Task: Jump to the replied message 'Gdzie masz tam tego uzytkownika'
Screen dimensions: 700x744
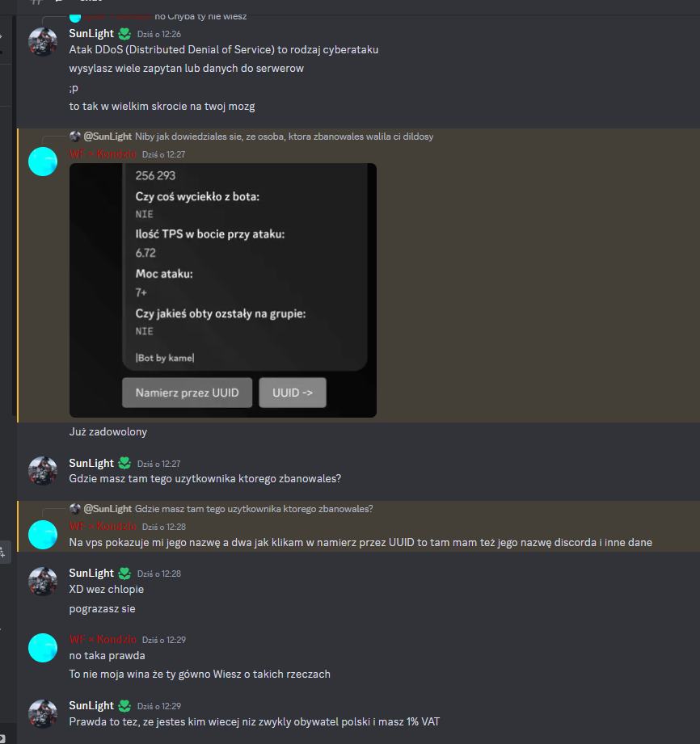Action: 254,509
